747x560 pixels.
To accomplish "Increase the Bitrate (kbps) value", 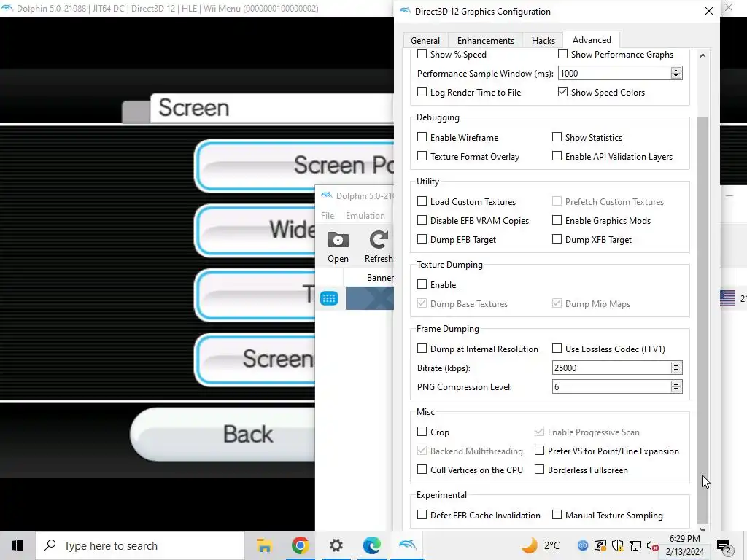I will pos(676,365).
